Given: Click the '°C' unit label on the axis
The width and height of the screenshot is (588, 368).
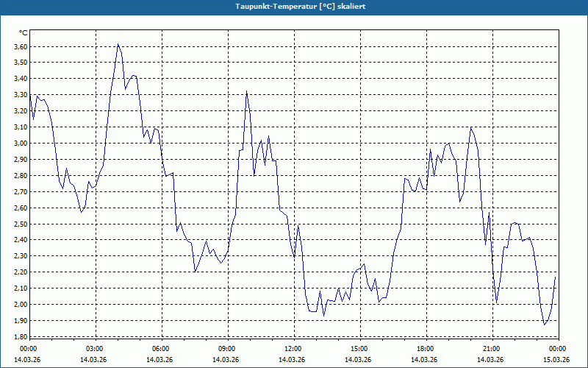Looking at the screenshot, I should 24,33.
